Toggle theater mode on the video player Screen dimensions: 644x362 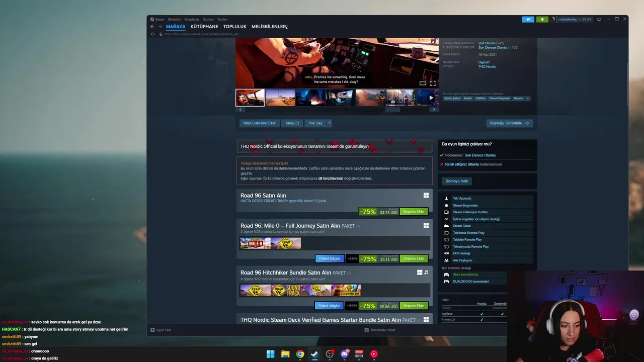click(x=423, y=83)
